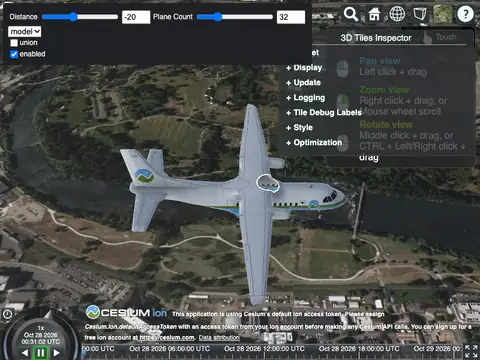Open the 3D box view button
This screenshot has height=360, width=480.
[x=420, y=14]
